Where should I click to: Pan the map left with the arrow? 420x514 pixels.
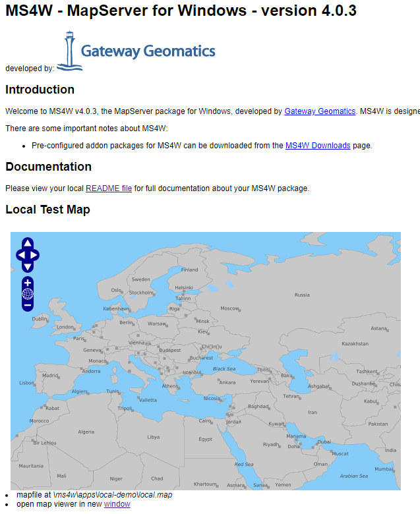(20, 255)
